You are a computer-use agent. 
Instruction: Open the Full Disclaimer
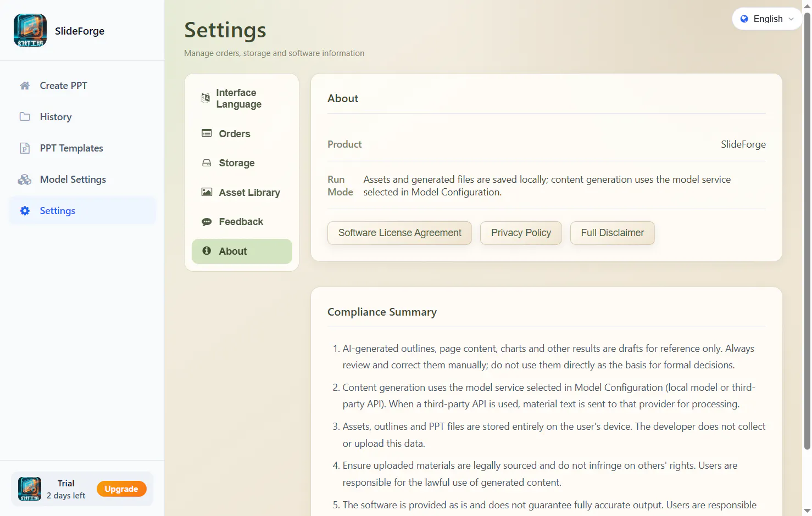point(613,233)
